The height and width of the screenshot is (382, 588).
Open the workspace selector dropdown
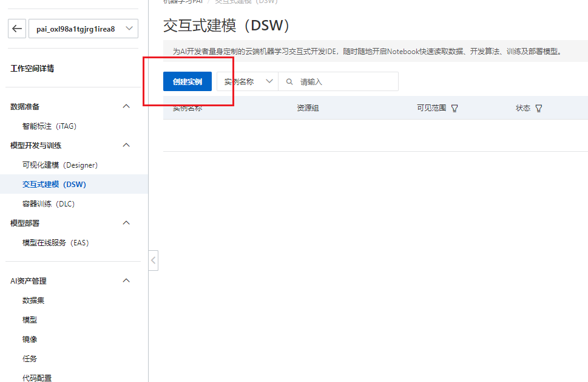83,29
